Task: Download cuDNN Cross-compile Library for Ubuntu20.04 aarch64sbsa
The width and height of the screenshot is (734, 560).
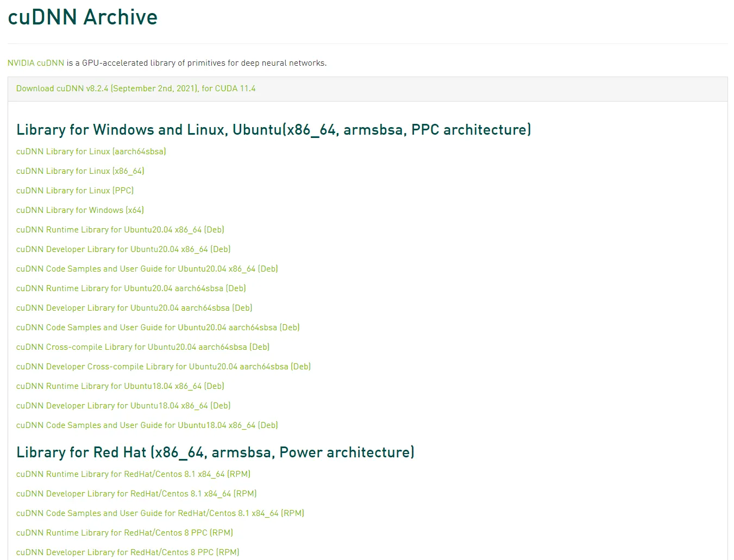Action: click(143, 347)
